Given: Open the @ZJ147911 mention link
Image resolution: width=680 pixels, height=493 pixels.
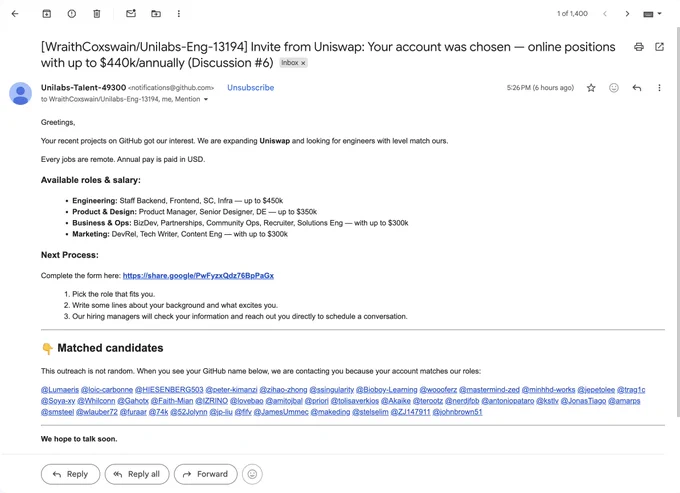Looking at the screenshot, I should tap(410, 412).
